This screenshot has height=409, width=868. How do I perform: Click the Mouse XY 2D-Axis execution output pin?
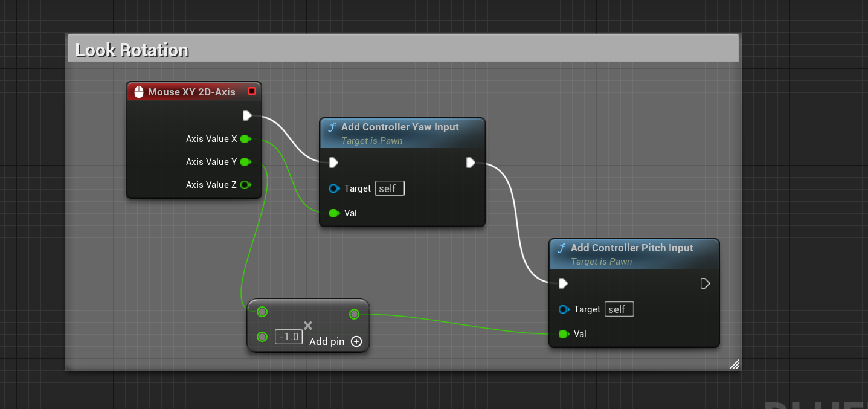click(x=247, y=115)
